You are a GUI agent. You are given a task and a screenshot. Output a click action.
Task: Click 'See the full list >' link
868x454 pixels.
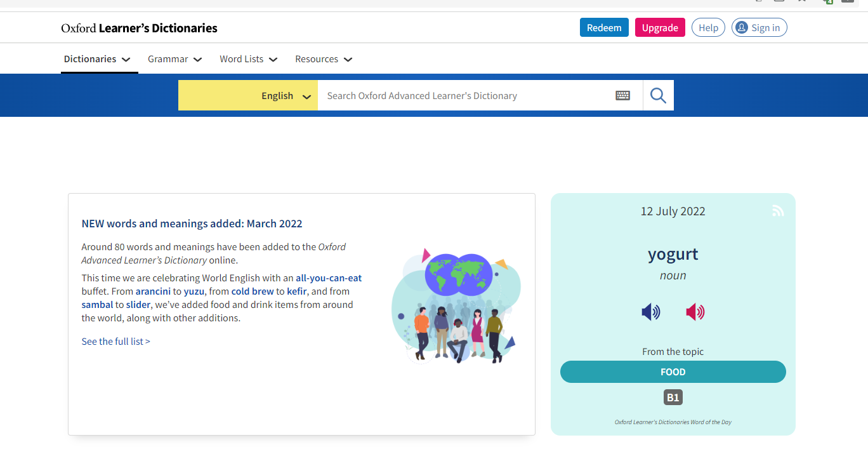116,342
